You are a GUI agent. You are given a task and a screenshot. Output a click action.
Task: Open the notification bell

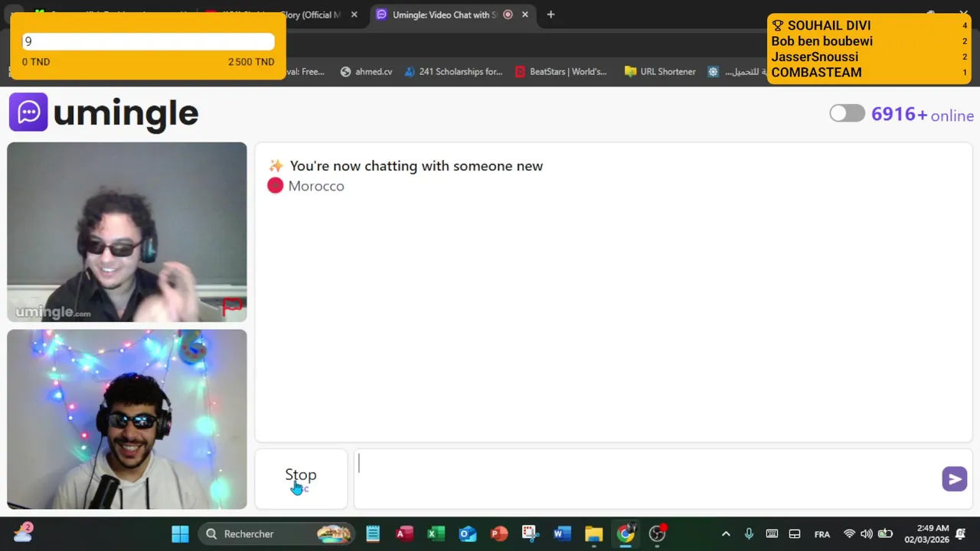click(961, 533)
